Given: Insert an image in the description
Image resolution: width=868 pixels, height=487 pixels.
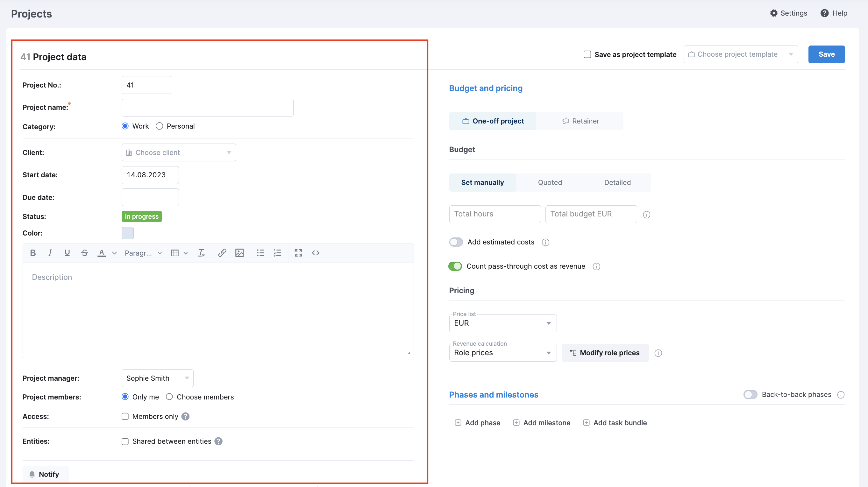Looking at the screenshot, I should 239,253.
